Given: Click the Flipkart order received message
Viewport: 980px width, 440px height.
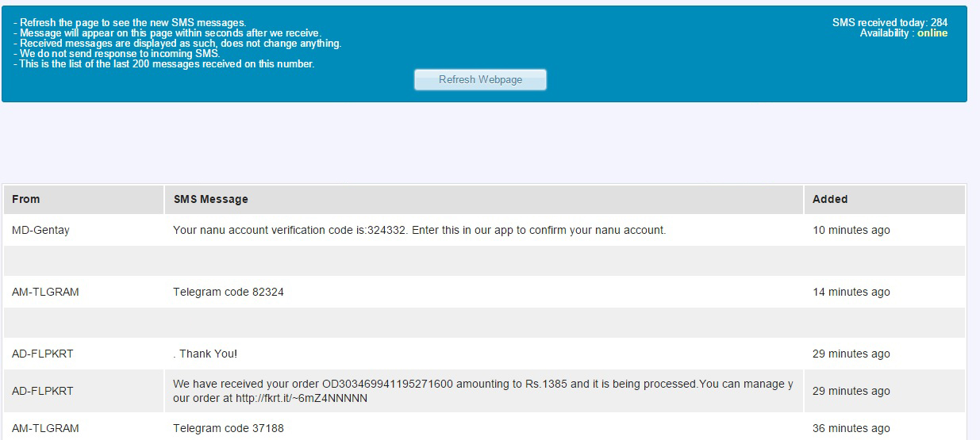Looking at the screenshot, I should 483,391.
